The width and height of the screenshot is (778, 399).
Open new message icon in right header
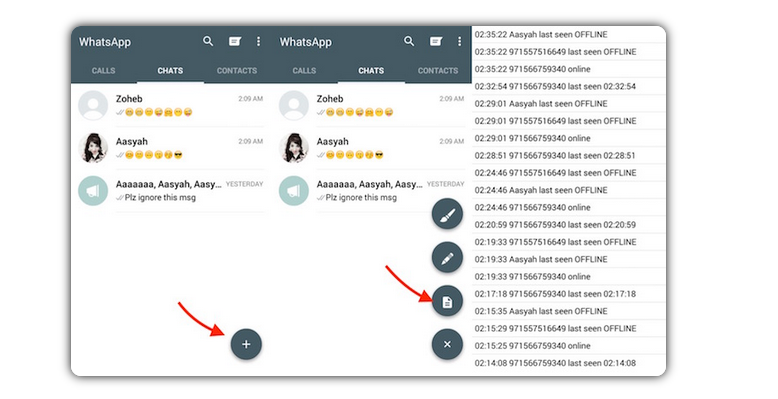tap(436, 41)
